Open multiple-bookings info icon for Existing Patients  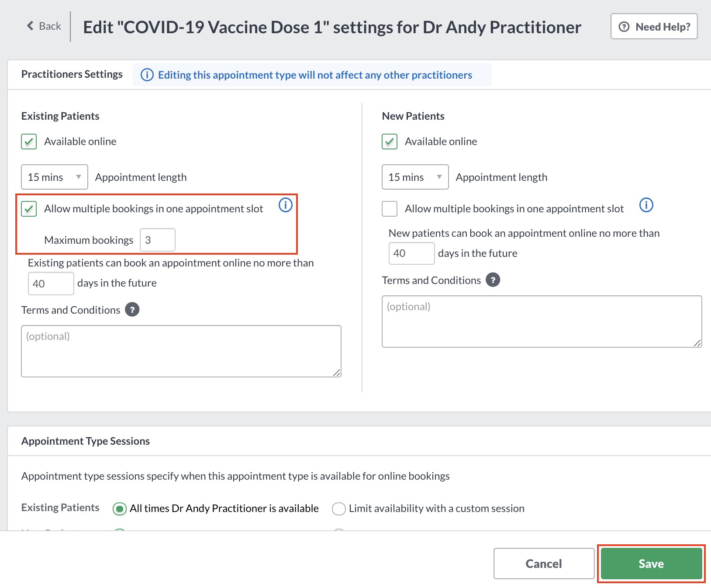(286, 204)
